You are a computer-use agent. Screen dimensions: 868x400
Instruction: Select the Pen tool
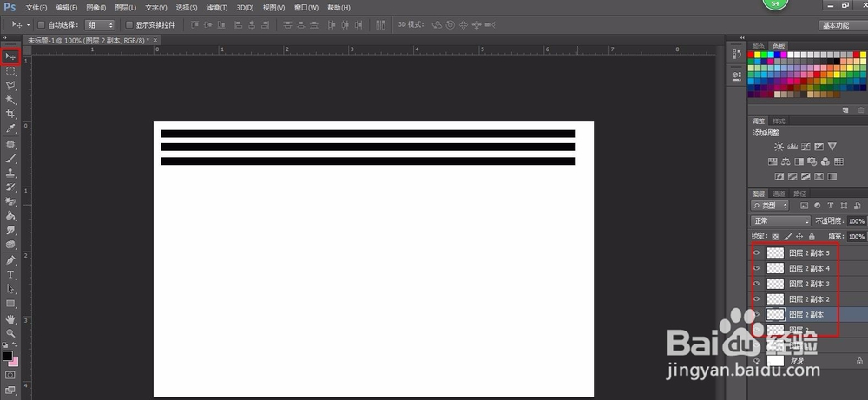click(10, 260)
